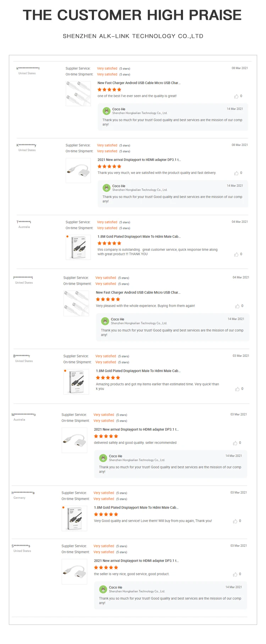Open "New Fast Charger Android USB Cable" link in first review
The width and height of the screenshot is (266, 644).
[139, 83]
